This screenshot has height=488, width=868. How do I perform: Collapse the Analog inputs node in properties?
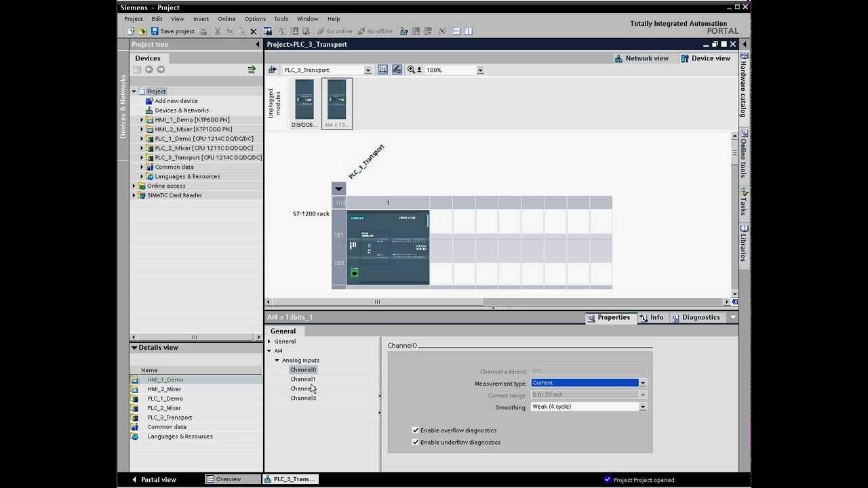(277, 361)
